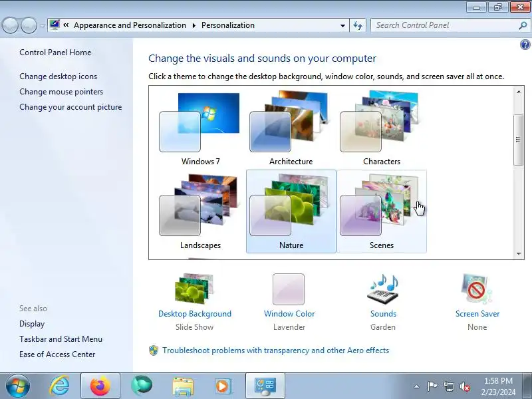Click the network tray icon
The height and width of the screenshot is (399, 532).
coord(448,386)
